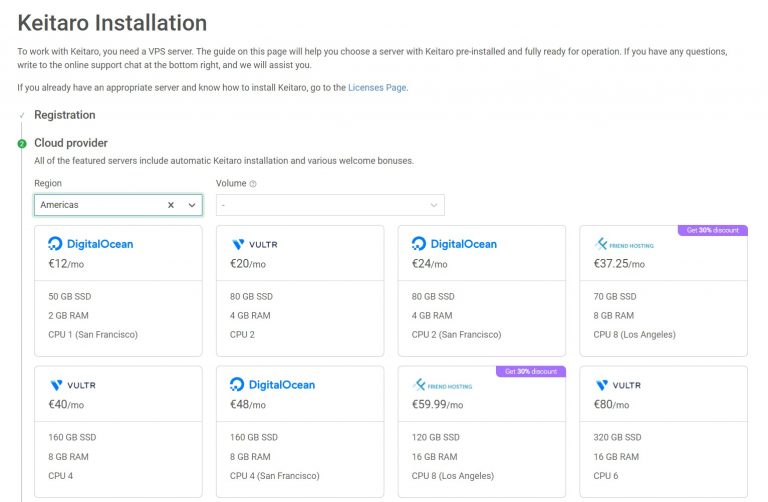Screen dimensions: 768x502
Task: Select the €80/mo price text
Action: pos(611,405)
